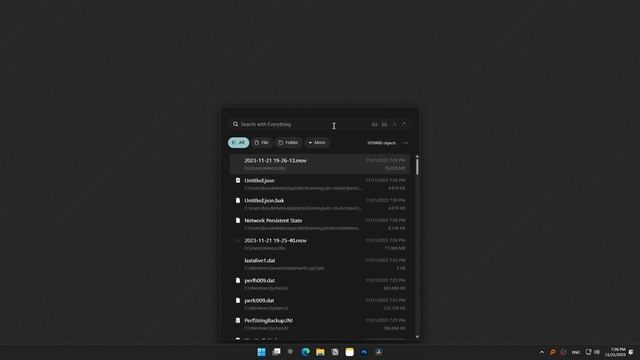Viewport: 640px width, 360px height.
Task: Select the lastalive1.dat result
Action: (x=320, y=264)
